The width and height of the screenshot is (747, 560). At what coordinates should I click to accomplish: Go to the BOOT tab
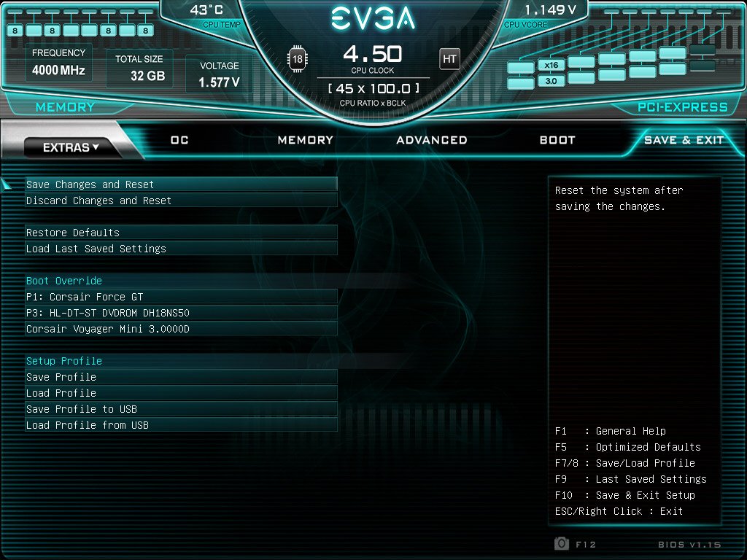[557, 140]
